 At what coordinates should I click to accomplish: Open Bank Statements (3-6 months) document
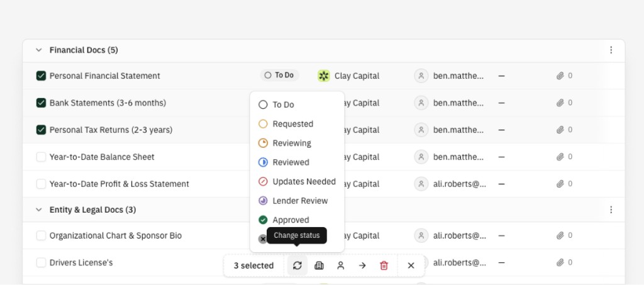(108, 103)
